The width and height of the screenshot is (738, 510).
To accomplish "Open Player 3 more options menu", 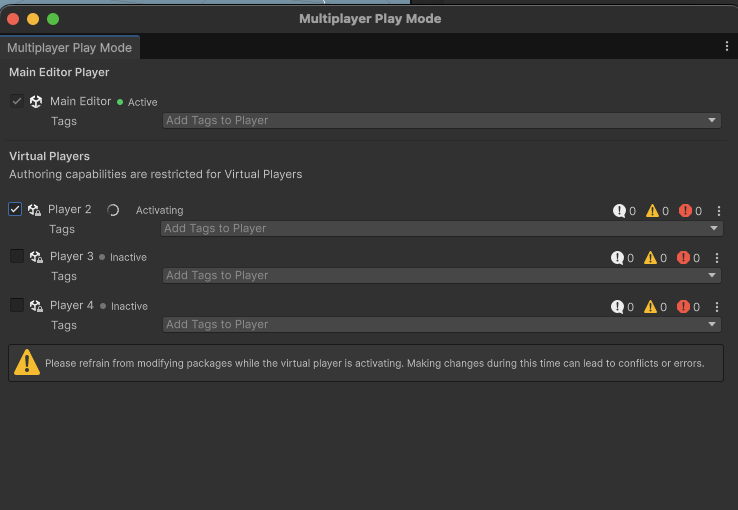I will 717,258.
